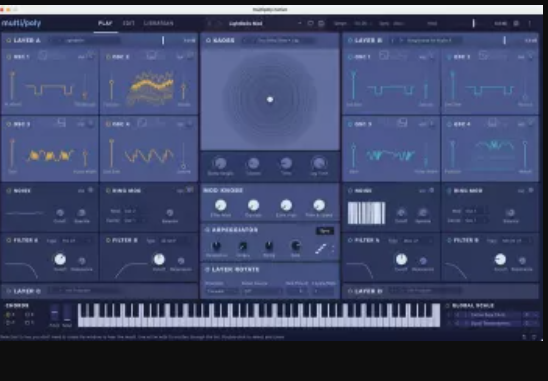Click the Layer A Ring Mod Balance knob
Viewport: 548px width, 381px height.
[170, 213]
